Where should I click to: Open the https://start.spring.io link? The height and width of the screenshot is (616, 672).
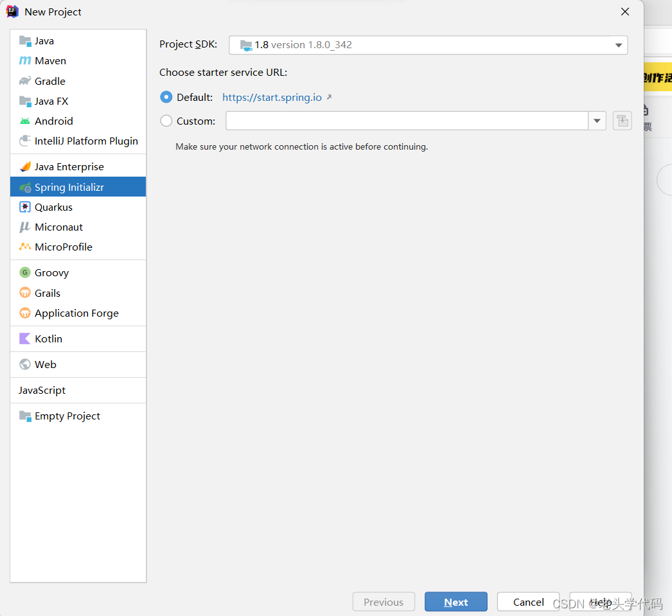point(272,97)
